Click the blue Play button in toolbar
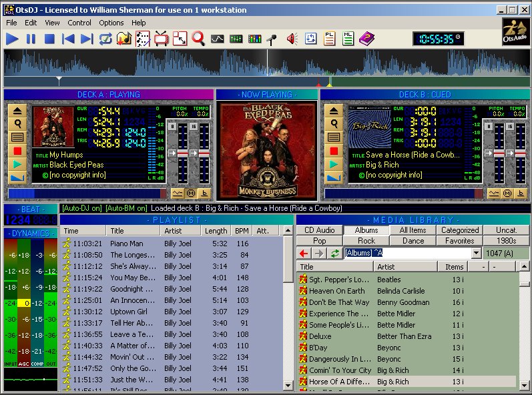 click(12, 39)
